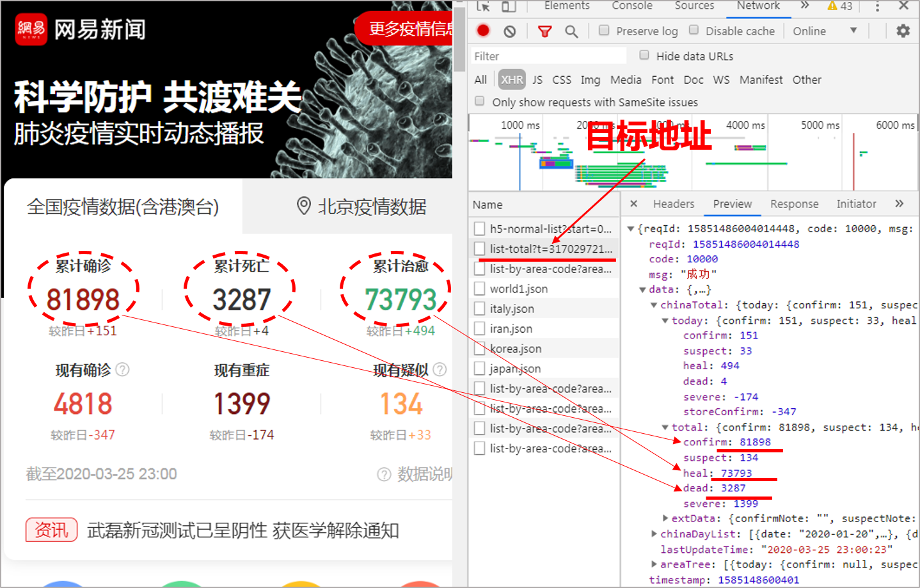Click lastUpdateTime value in preview

coord(827,549)
